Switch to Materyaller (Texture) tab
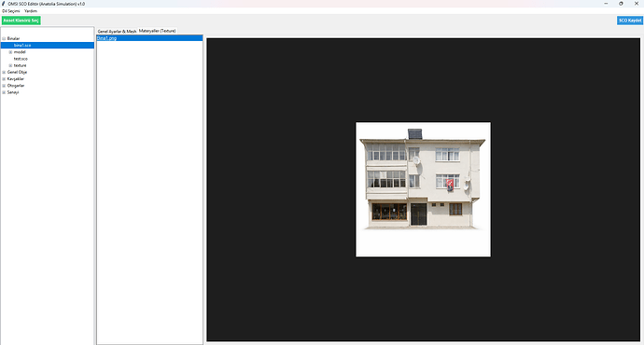Viewport: 644px width, 345px height. coord(158,31)
